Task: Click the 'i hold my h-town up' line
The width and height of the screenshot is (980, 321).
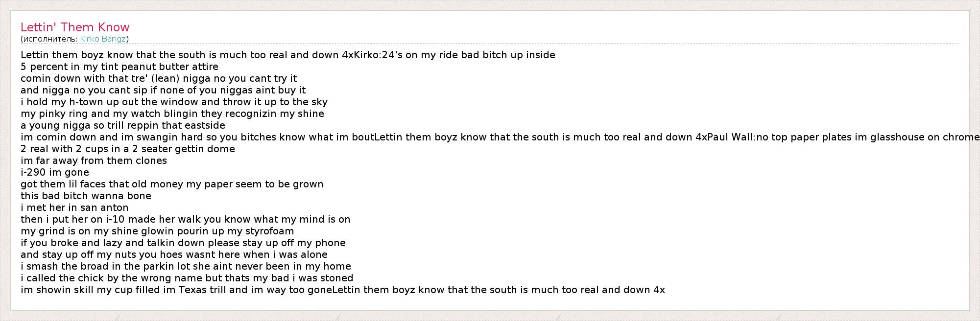Action: (x=174, y=102)
